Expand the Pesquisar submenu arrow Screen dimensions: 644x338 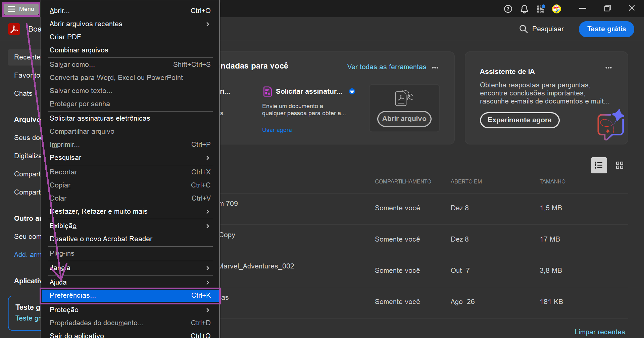(x=208, y=158)
